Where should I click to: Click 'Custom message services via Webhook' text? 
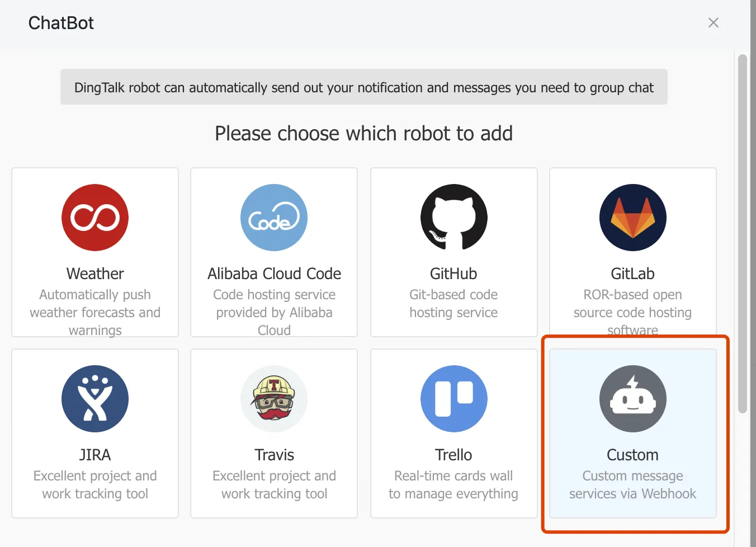(632, 485)
